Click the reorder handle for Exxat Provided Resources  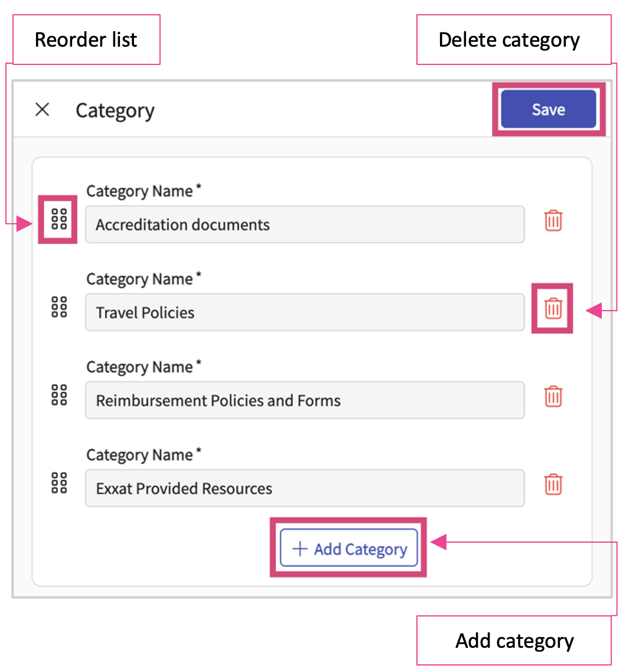pyautogui.click(x=59, y=482)
